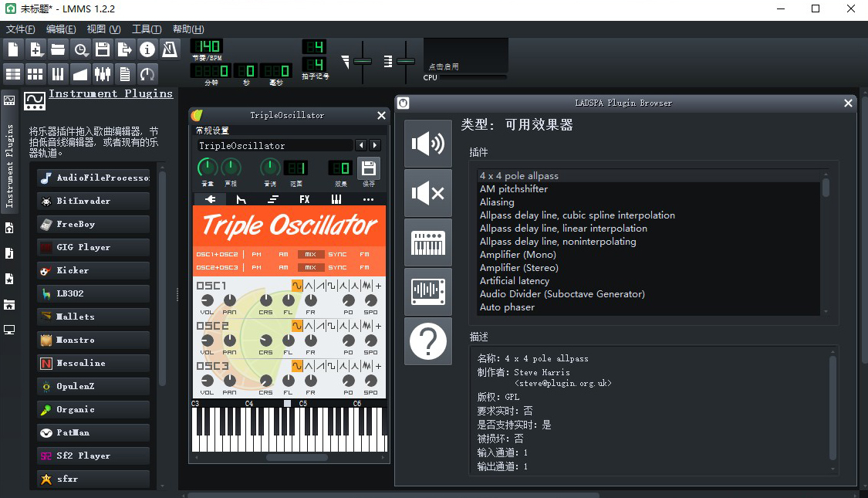Set OSC2+OSC3 modulation to SYNC
The width and height of the screenshot is (868, 498).
[337, 268]
